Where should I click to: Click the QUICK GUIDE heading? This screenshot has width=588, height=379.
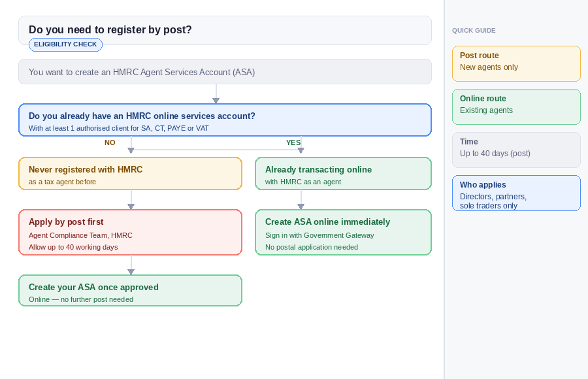coord(473,30)
